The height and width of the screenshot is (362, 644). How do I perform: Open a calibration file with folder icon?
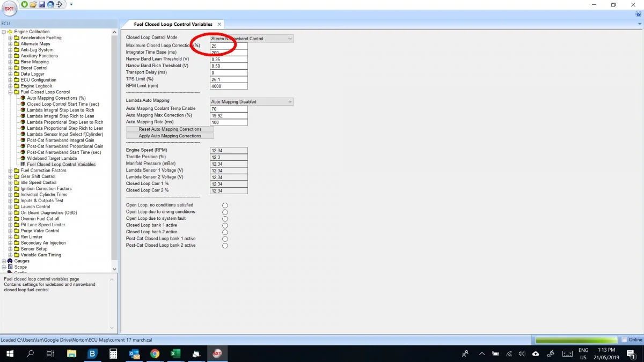pyautogui.click(x=33, y=4)
